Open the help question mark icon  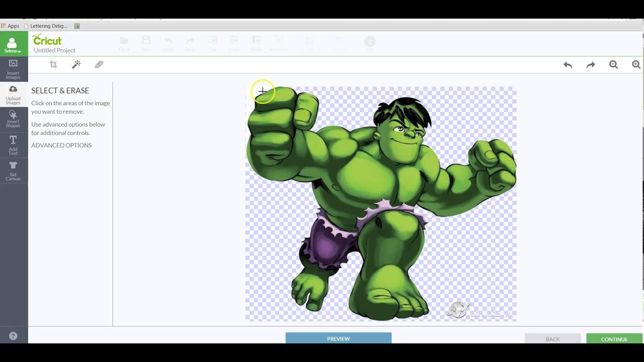13,336
